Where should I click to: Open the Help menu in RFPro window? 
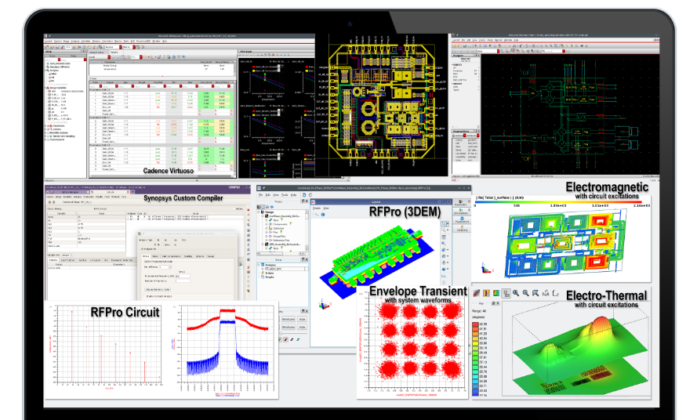pyautogui.click(x=294, y=195)
